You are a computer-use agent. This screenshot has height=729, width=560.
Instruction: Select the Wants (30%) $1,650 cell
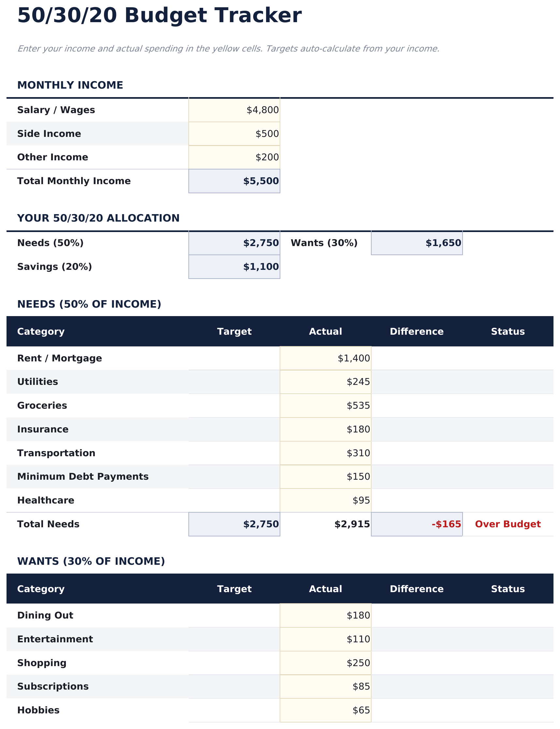click(417, 243)
